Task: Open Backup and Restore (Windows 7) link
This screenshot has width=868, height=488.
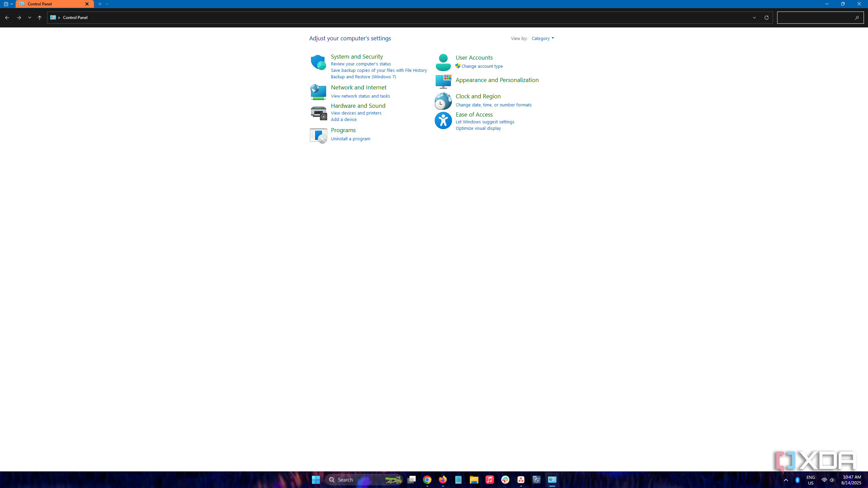Action: click(x=363, y=77)
